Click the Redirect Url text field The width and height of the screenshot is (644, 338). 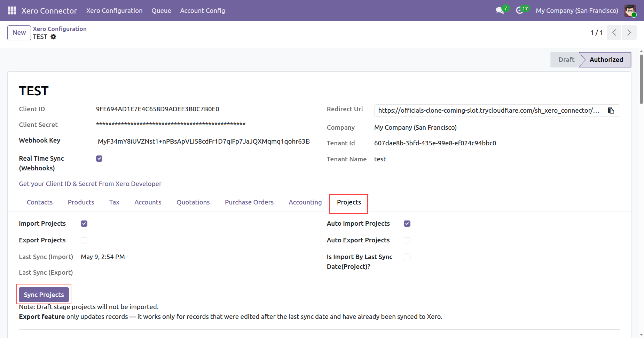point(489,111)
